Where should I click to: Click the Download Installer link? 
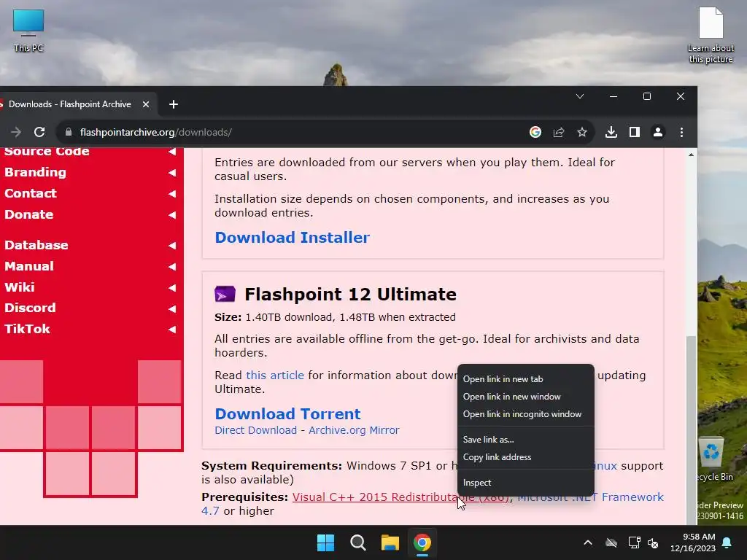click(x=292, y=238)
